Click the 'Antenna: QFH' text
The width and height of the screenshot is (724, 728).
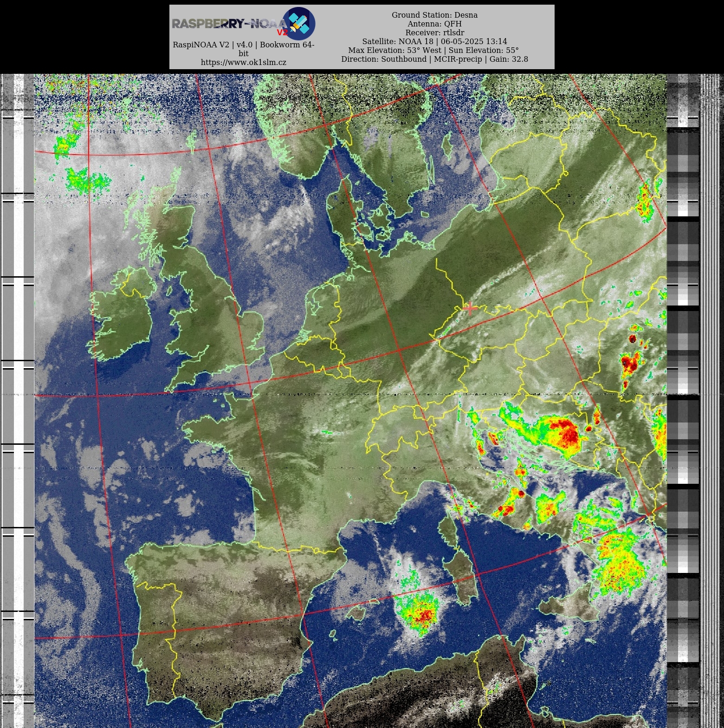[x=434, y=24]
